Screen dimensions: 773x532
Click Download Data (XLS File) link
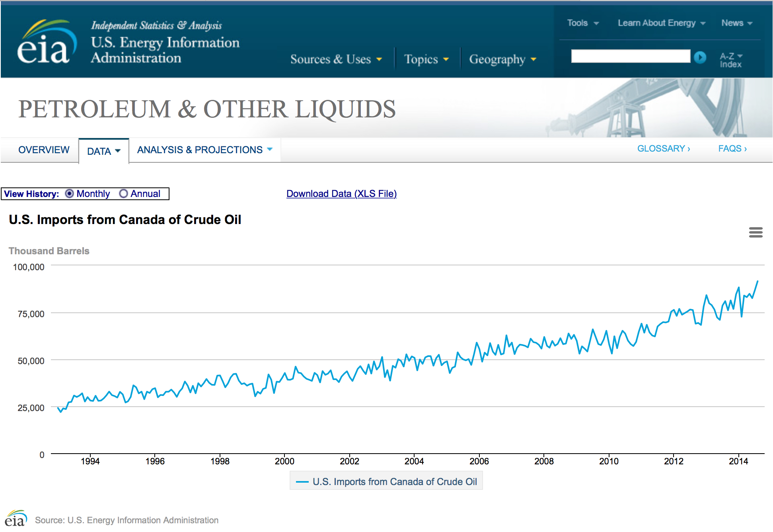point(341,194)
